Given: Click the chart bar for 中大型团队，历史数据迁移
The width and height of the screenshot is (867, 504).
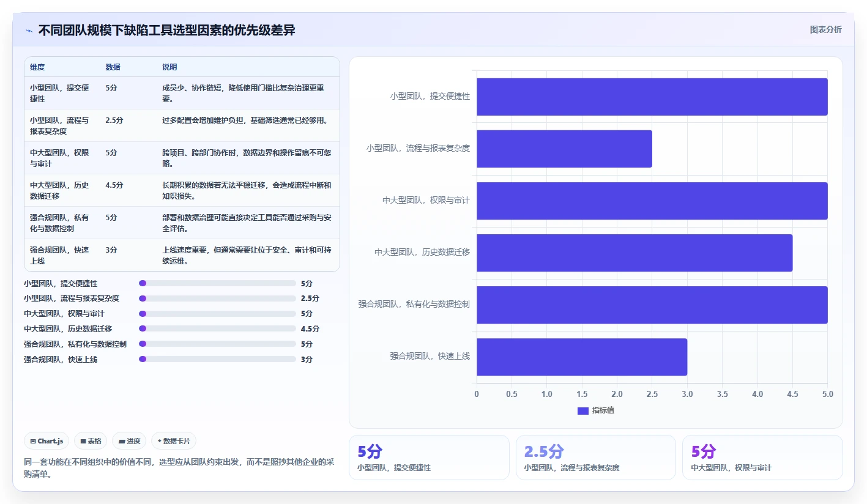Looking at the screenshot, I should click(634, 253).
